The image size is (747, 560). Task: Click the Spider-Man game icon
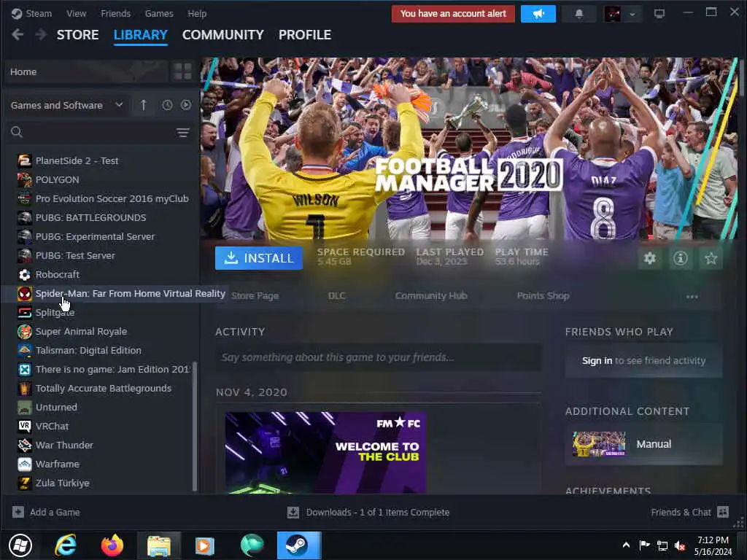(24, 294)
